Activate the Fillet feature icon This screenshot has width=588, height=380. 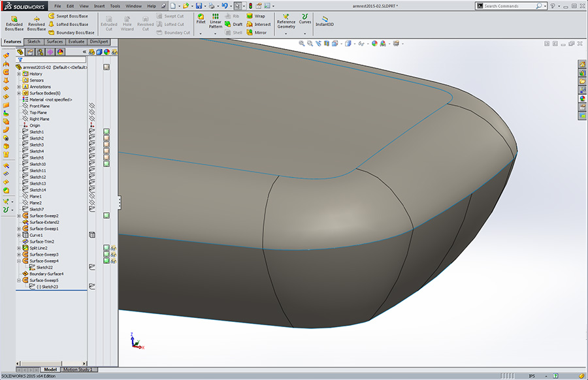[x=201, y=18]
